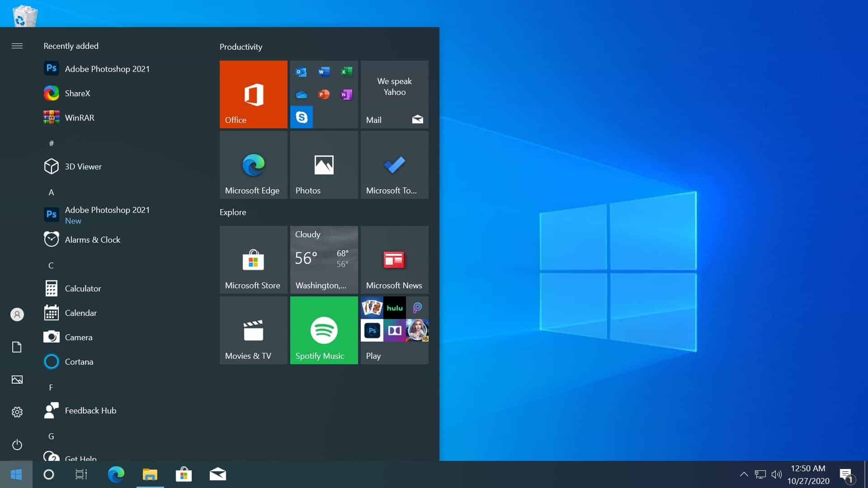Click the Recently added header

(x=71, y=46)
